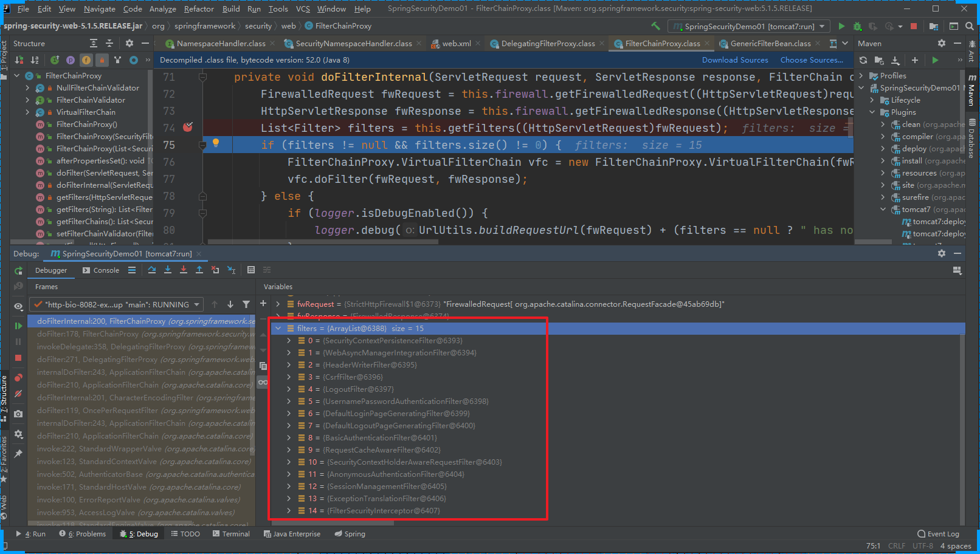Expand NullFilterChainValidator in Structure
This screenshot has width=980, height=554.
pos(27,88)
